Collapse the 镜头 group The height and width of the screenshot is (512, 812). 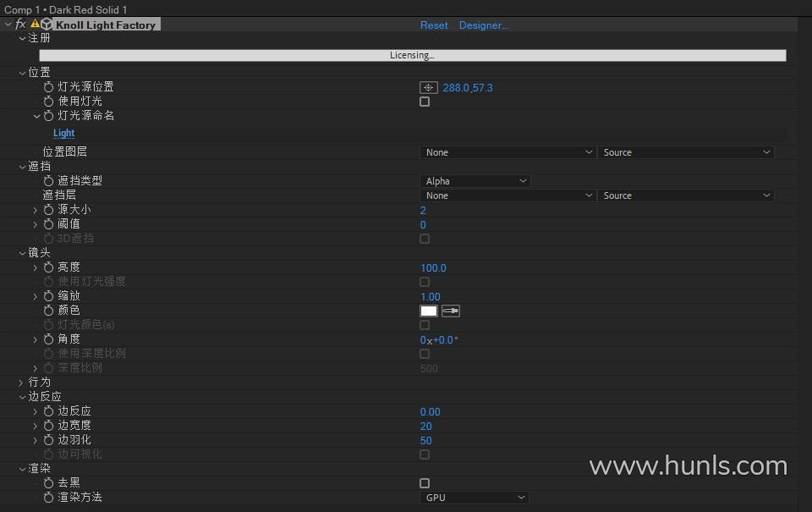22,253
